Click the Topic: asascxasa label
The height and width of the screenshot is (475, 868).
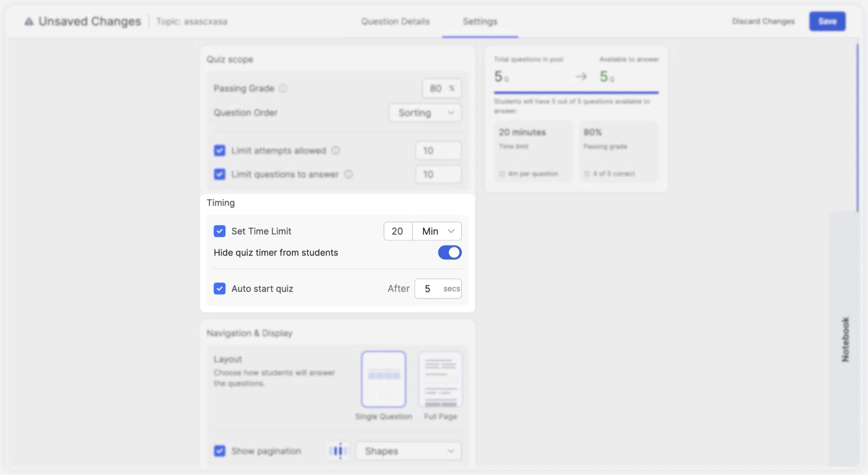point(191,21)
